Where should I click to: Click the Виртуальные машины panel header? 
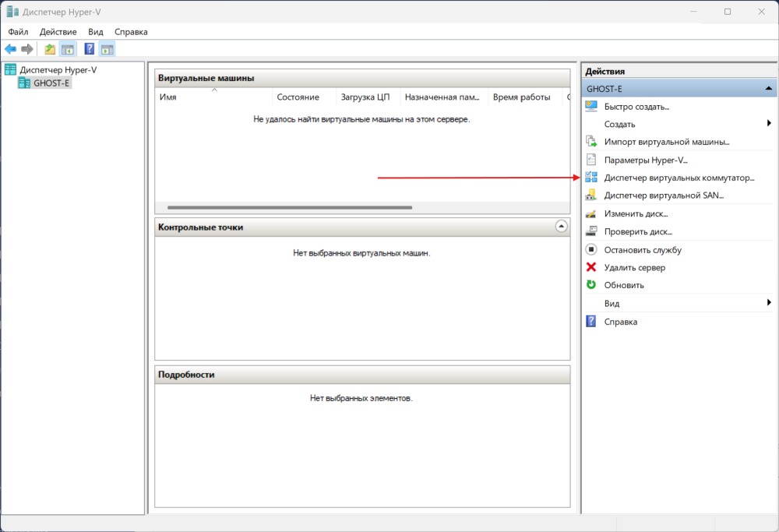click(x=362, y=78)
